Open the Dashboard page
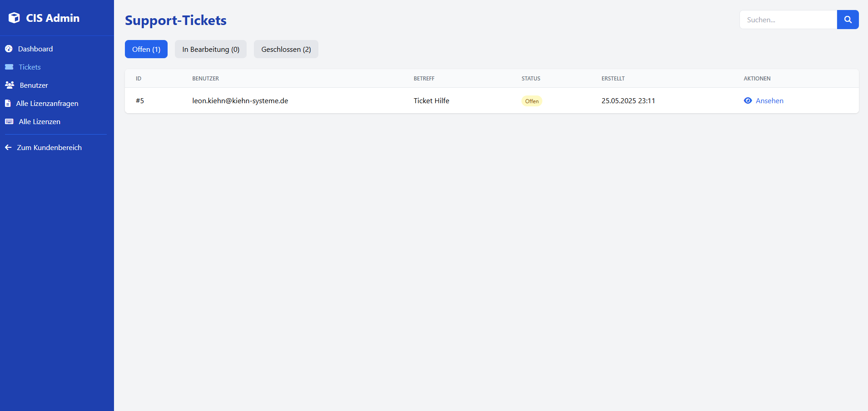The height and width of the screenshot is (411, 868). pyautogui.click(x=35, y=49)
